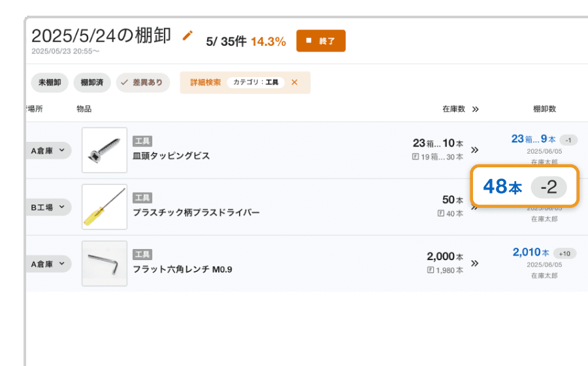588x366 pixels.
Task: Remove the カテゴリ:工具 search filter with X
Action: pyautogui.click(x=294, y=82)
